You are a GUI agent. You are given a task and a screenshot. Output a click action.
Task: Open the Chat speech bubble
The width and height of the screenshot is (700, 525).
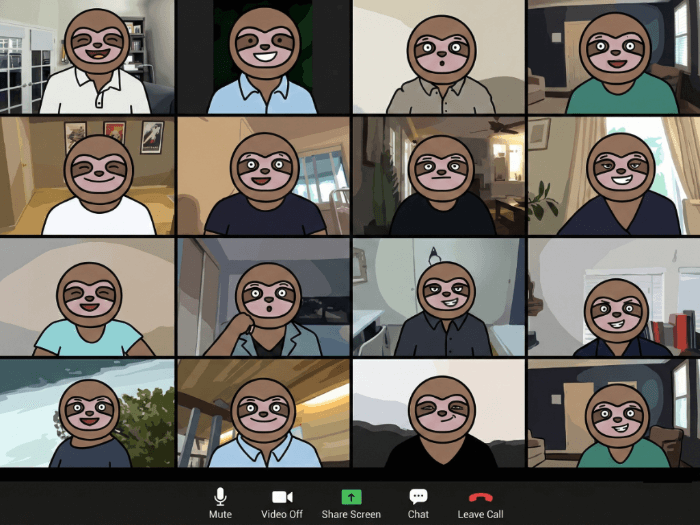pyautogui.click(x=418, y=497)
